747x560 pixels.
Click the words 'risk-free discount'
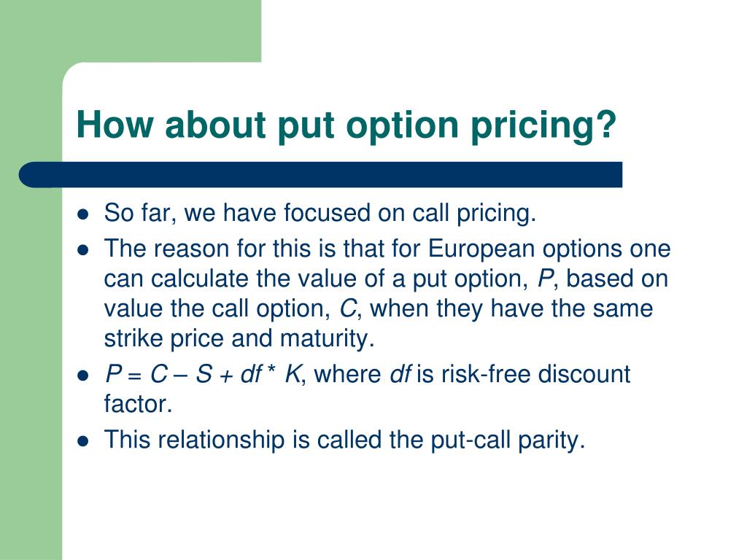(x=536, y=374)
